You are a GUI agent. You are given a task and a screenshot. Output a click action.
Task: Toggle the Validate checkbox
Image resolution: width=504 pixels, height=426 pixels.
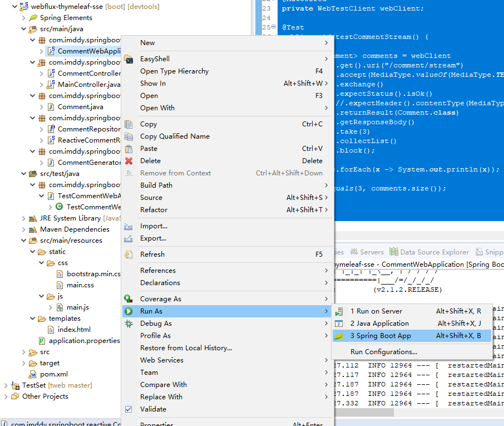tap(129, 409)
